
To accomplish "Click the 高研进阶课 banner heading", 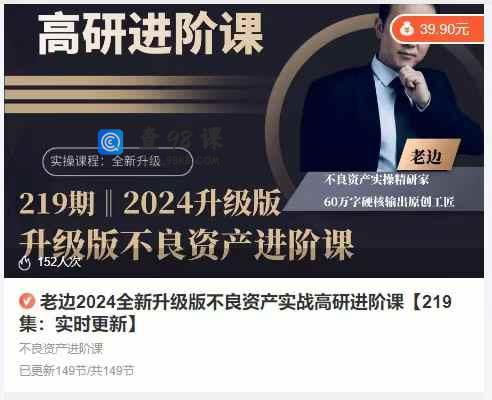I will [150, 33].
